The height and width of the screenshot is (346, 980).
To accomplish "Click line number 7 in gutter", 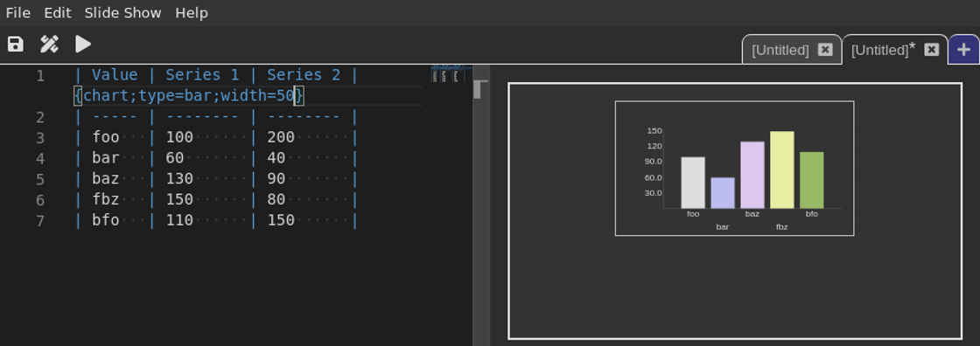I will coord(40,220).
